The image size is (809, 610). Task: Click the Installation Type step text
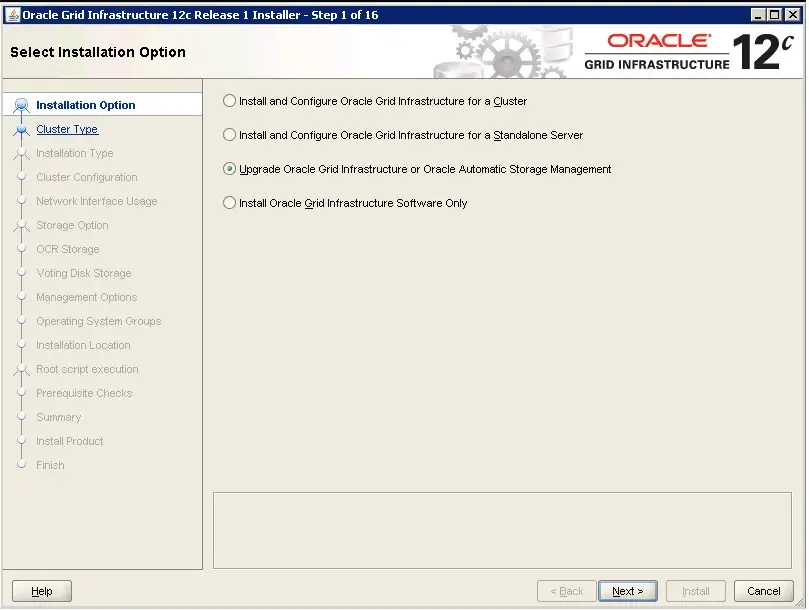[75, 153]
